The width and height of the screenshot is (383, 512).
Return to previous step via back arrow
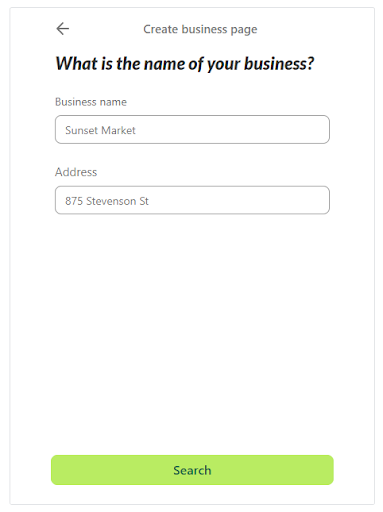63,29
